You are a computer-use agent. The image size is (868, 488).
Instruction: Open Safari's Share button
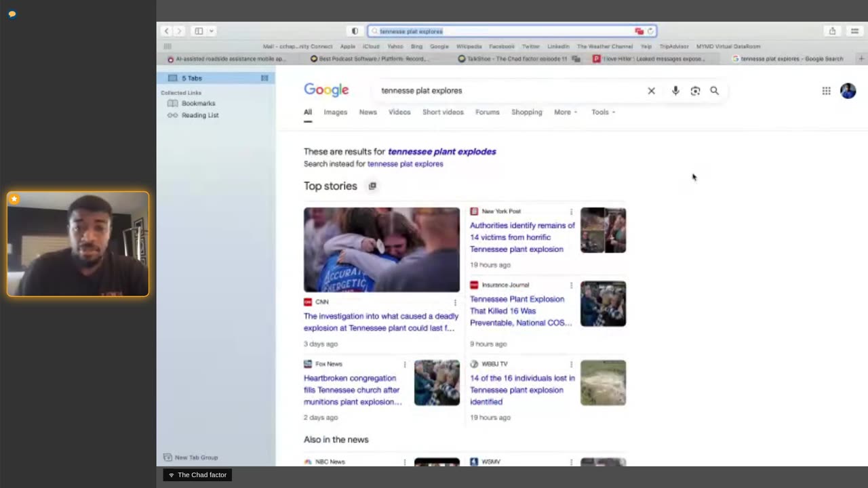point(832,31)
